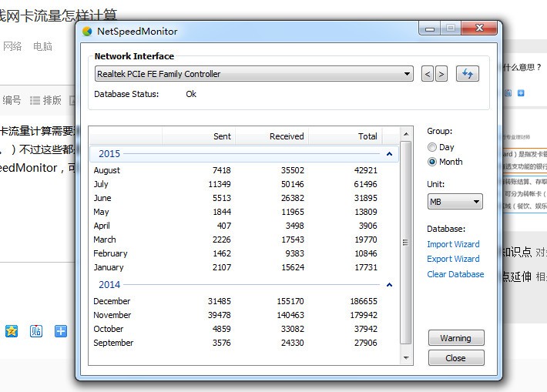Select the March row
The image size is (547, 392).
243,240
